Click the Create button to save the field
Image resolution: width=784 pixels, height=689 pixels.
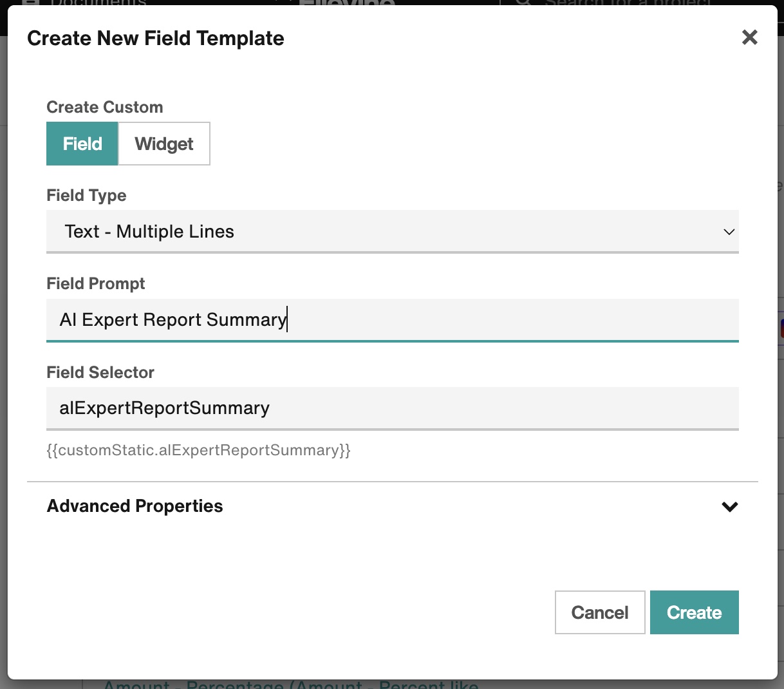(695, 612)
